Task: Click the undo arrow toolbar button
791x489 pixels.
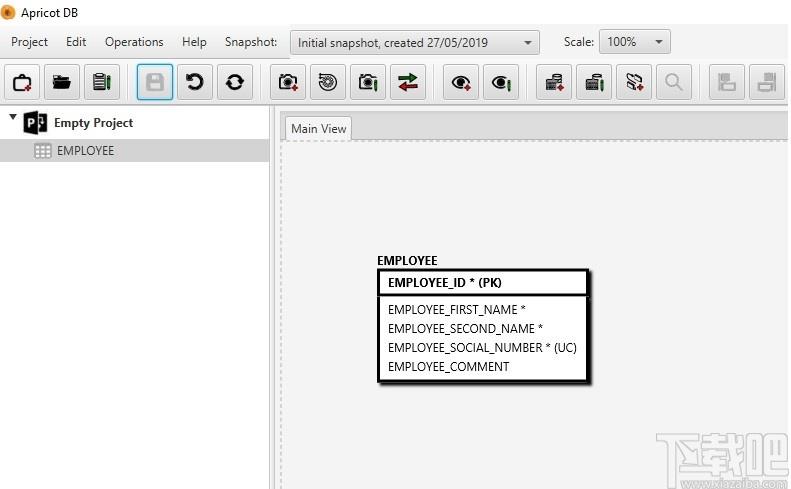Action: (195, 82)
